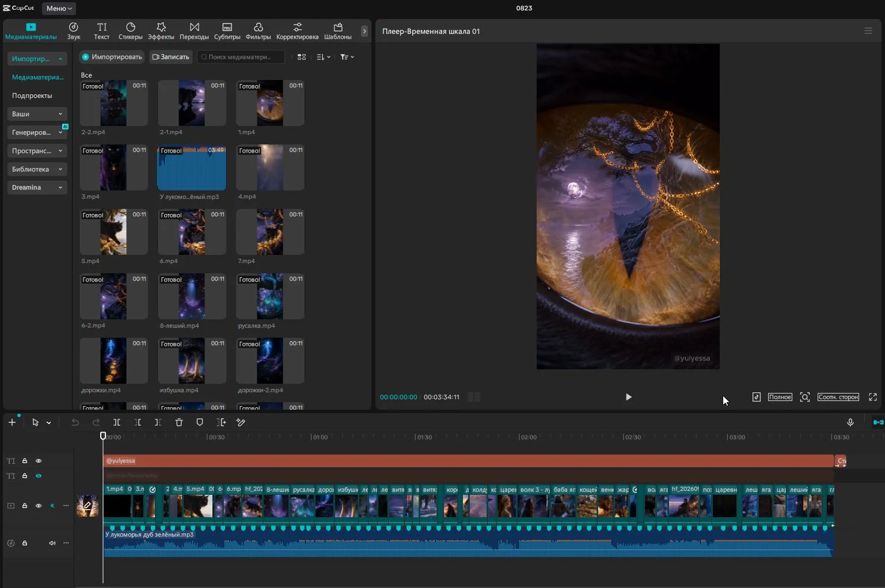Viewport: 885px width, 588px height.
Task: Open the Звук (audio) panel
Action: tap(74, 31)
